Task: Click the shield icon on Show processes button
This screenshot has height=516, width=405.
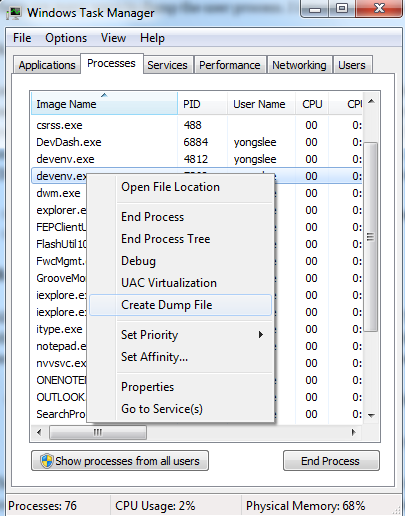Action: pos(47,461)
